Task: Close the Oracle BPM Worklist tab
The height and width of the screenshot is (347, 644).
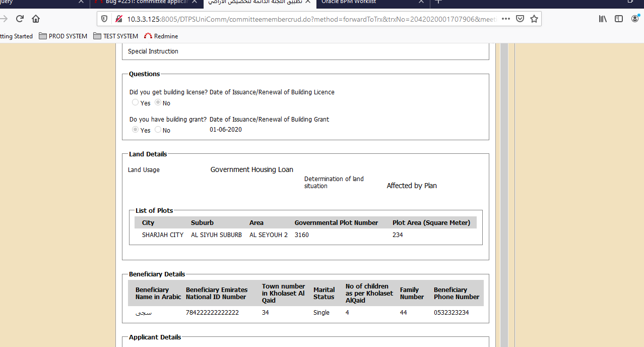Action: click(421, 2)
